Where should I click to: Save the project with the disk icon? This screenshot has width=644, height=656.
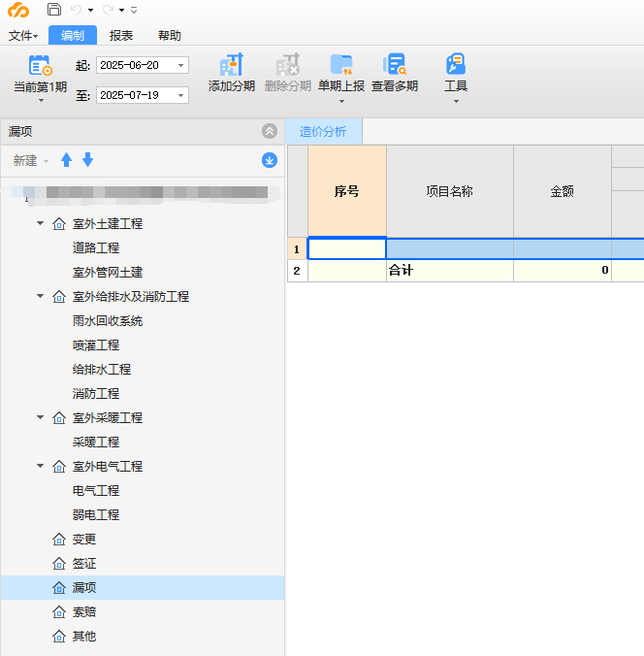coord(54,9)
